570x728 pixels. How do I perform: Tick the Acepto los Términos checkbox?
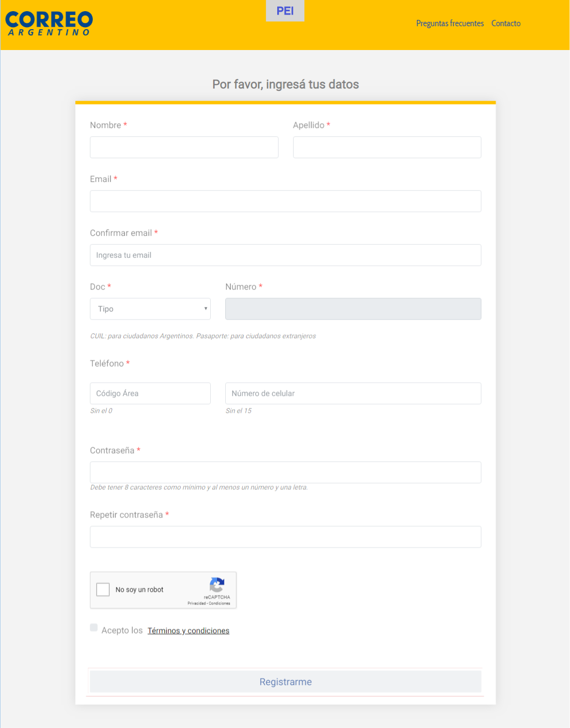point(94,627)
